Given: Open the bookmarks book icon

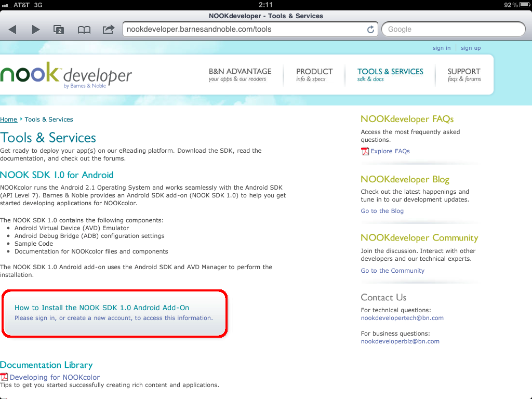Looking at the screenshot, I should [84, 30].
